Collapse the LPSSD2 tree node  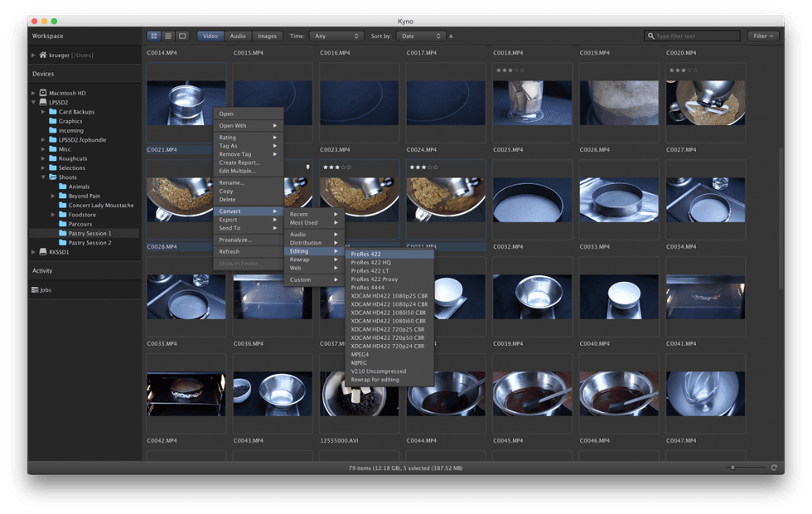point(33,102)
